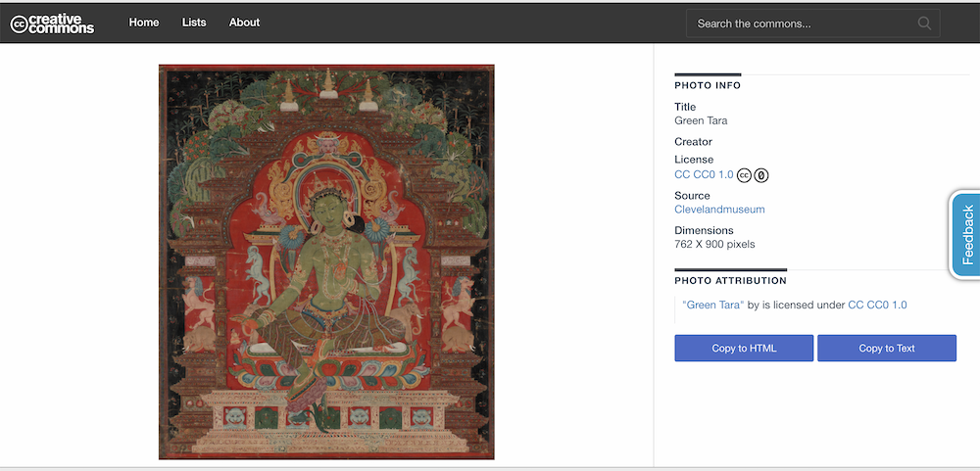Click the Copy to HTML button
The image size is (980, 471).
coord(744,348)
